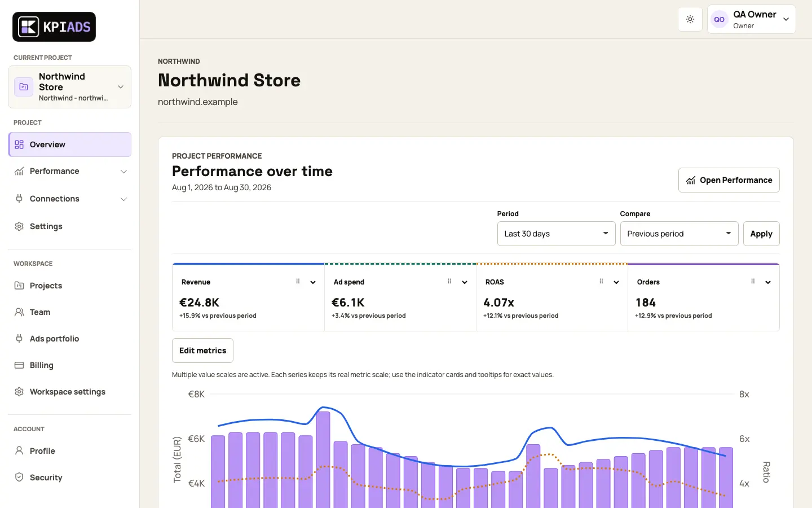Click the Northwind Store project folder icon

[x=24, y=87]
